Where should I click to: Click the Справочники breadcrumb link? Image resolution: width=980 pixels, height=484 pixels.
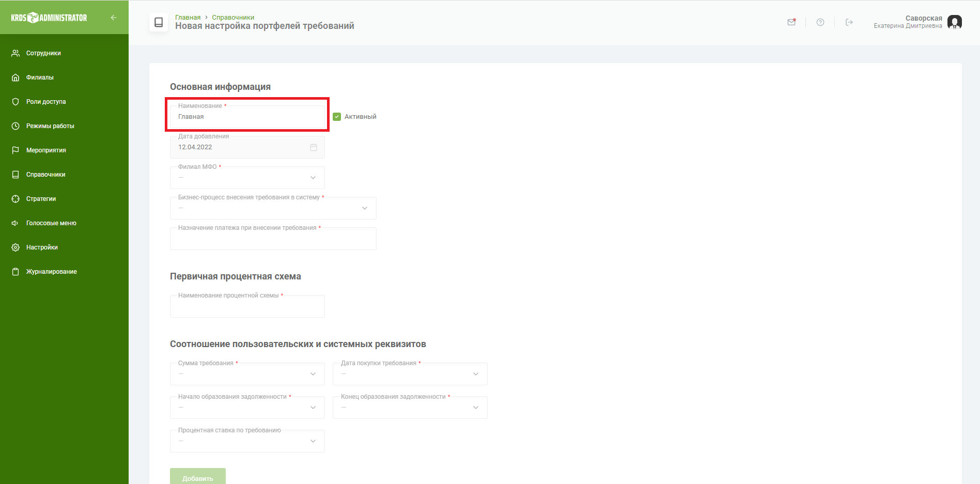[x=233, y=17]
